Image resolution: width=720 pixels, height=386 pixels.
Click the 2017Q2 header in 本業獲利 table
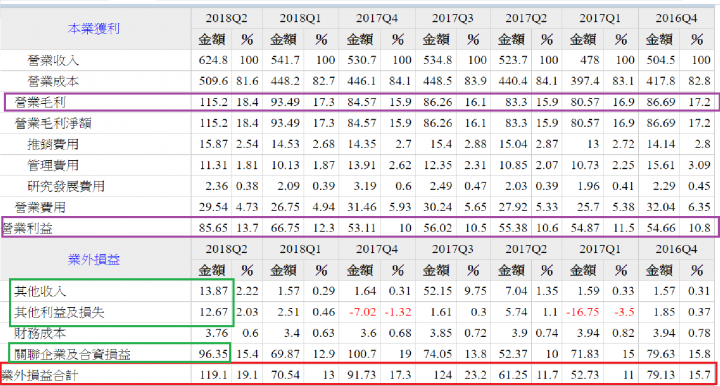(526, 18)
